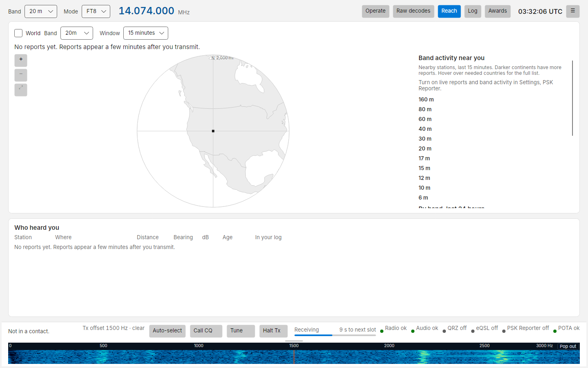Click the QRZ off status indicator
Viewport: 588px width, 368px height.
(x=454, y=328)
